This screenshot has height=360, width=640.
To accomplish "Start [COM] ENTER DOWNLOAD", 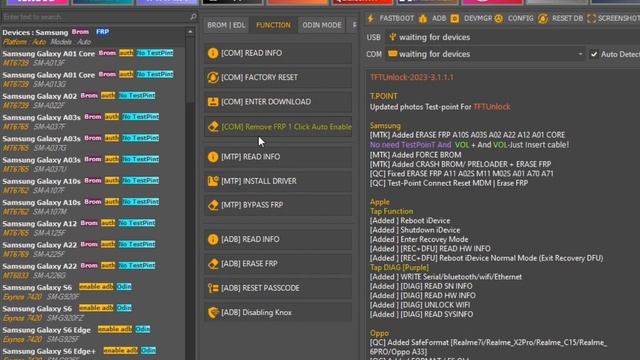I will (x=278, y=102).
